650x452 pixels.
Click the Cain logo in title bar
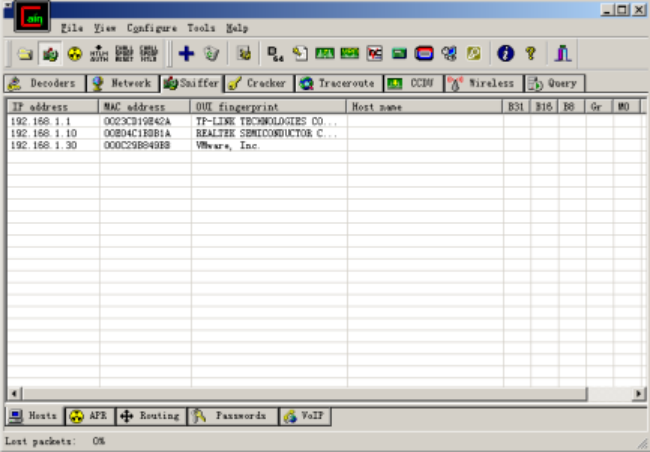(x=32, y=17)
